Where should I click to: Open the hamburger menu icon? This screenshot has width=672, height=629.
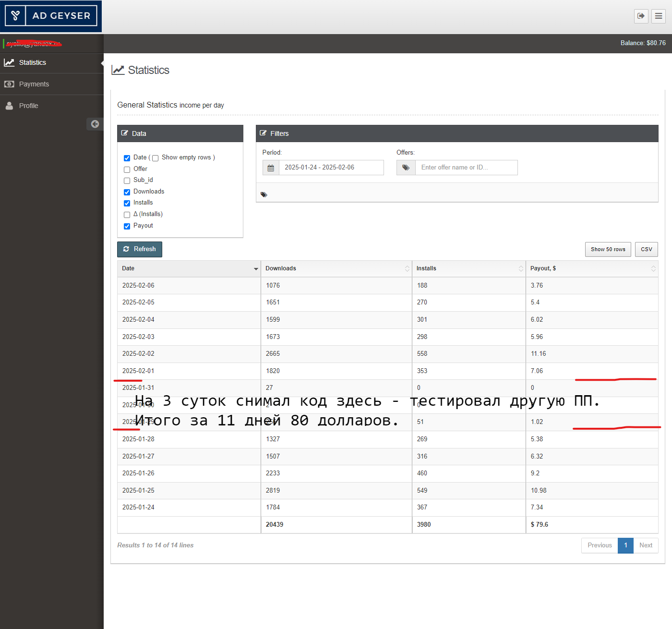click(659, 16)
